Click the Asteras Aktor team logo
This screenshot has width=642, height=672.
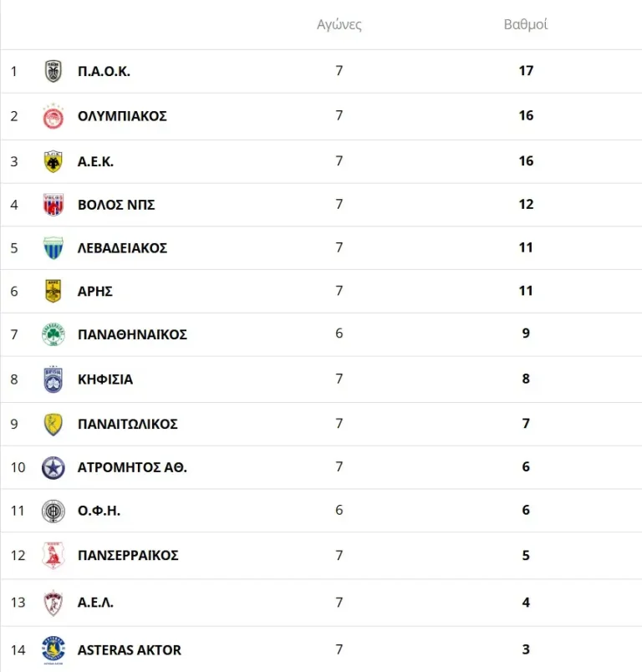[53, 649]
